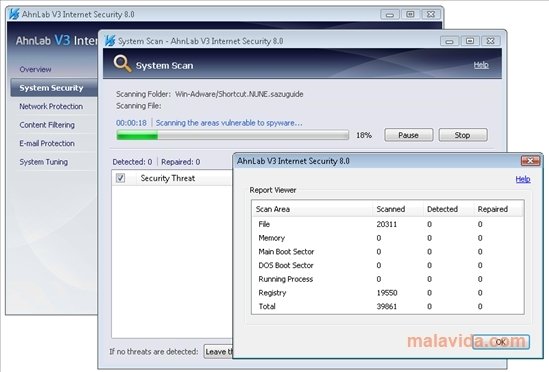Confirm the Report Viewer with OK
549x372 pixels.
pos(501,342)
